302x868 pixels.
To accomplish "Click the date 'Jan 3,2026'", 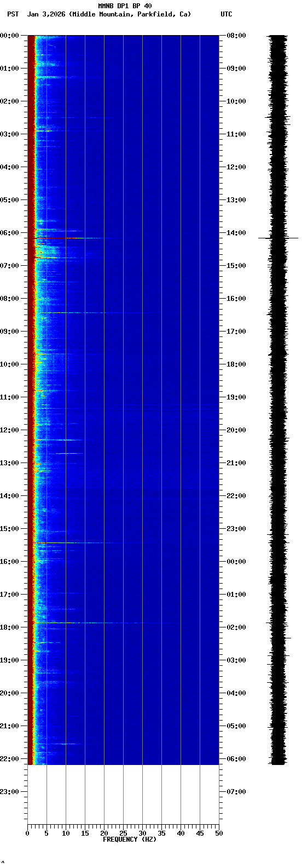I will click(x=47, y=14).
